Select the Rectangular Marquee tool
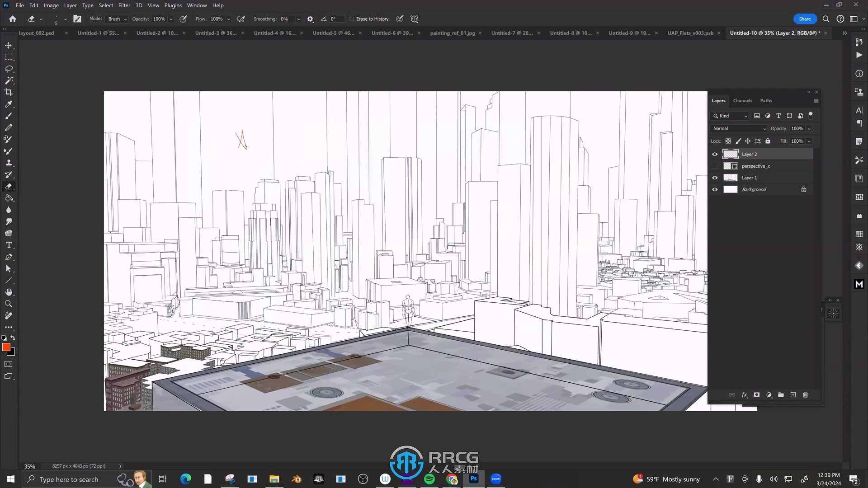This screenshot has width=868, height=488. click(x=9, y=57)
